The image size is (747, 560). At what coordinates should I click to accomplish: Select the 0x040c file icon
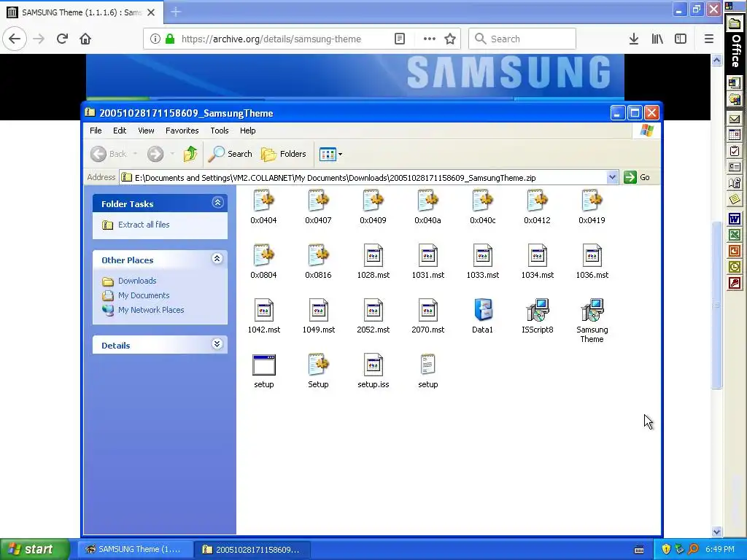(x=483, y=201)
